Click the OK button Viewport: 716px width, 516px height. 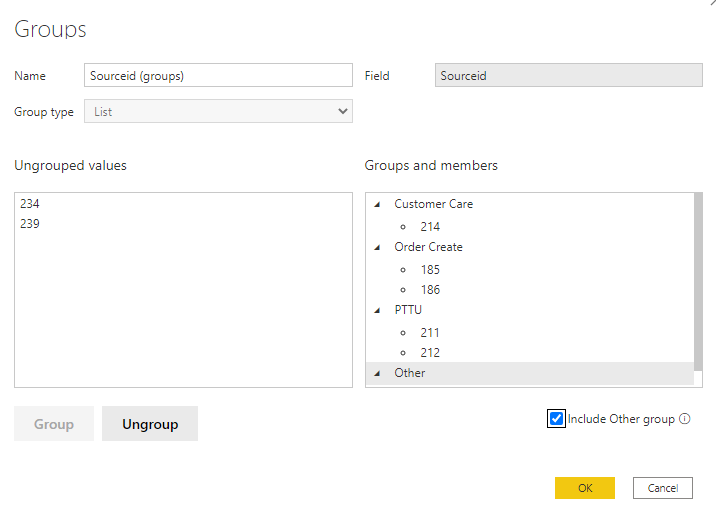pos(585,488)
